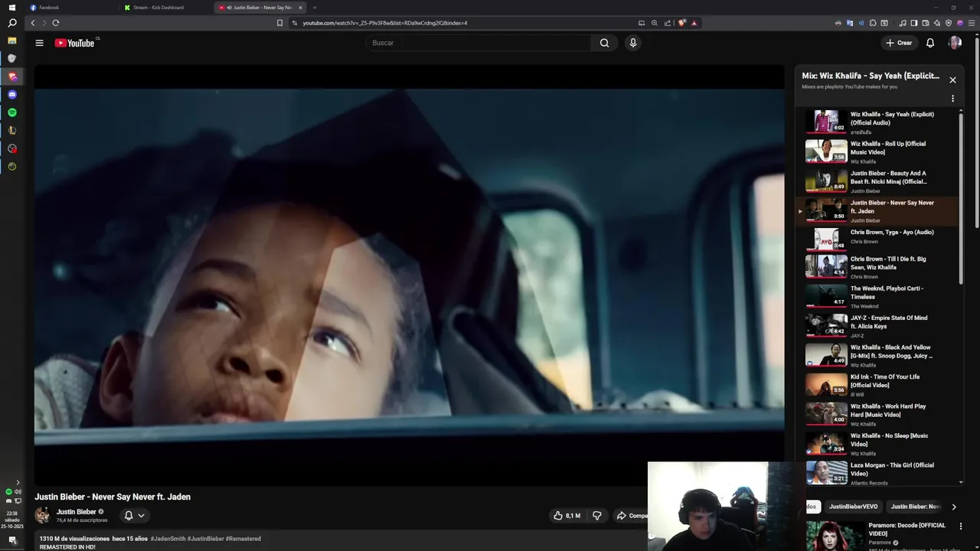Image resolution: width=980 pixels, height=551 pixels.
Task: Click the playlist panel scrollbar
Action: (x=961, y=199)
